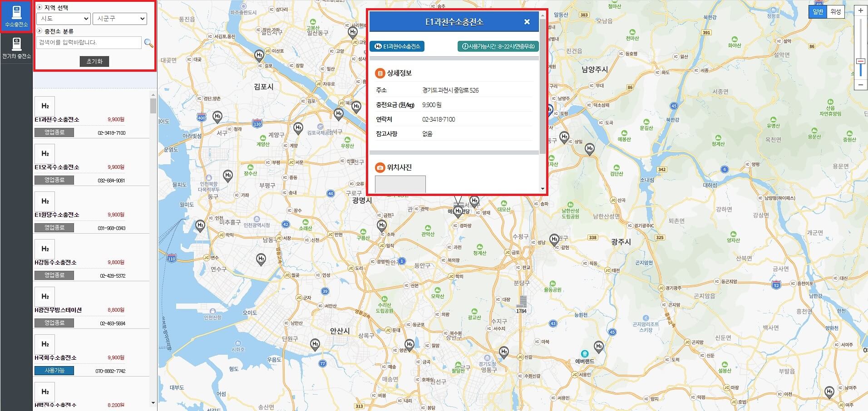
Task: Click 사용가능 status under H국회수소충전소
Action: pyautogui.click(x=54, y=371)
